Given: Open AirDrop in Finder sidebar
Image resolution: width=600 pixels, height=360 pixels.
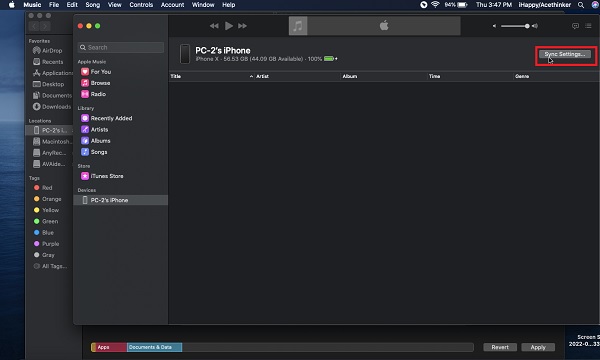Looking at the screenshot, I should pyautogui.click(x=48, y=50).
